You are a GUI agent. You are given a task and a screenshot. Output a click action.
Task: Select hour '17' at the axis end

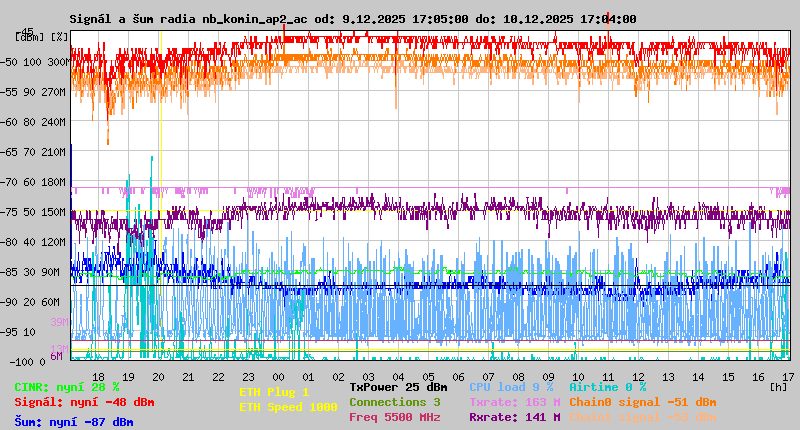788,377
